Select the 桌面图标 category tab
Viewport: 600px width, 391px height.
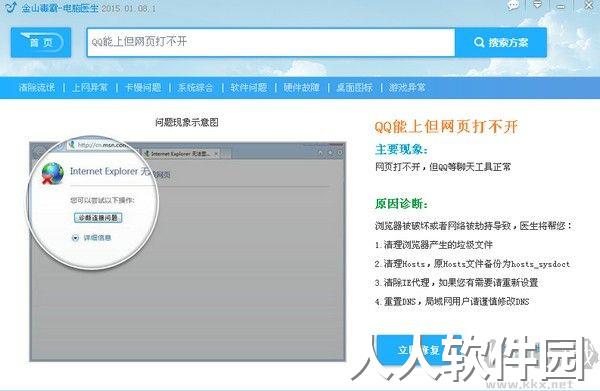point(354,88)
